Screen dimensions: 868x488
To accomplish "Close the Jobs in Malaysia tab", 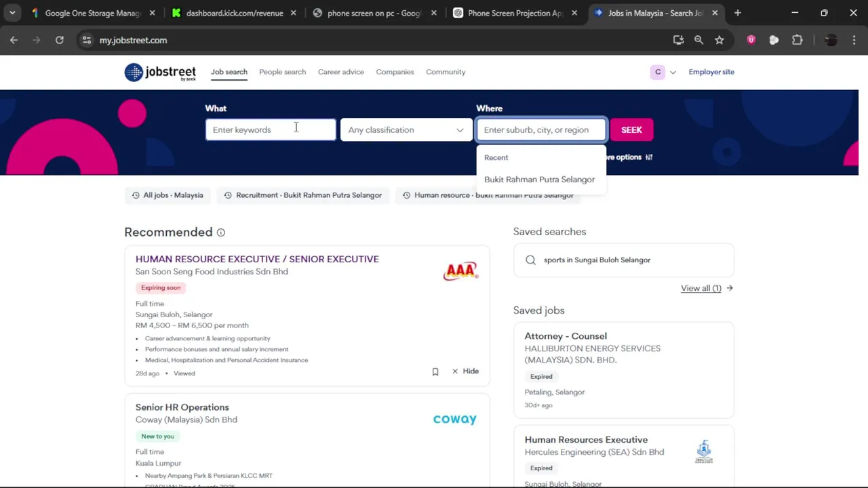I will 715,13.
